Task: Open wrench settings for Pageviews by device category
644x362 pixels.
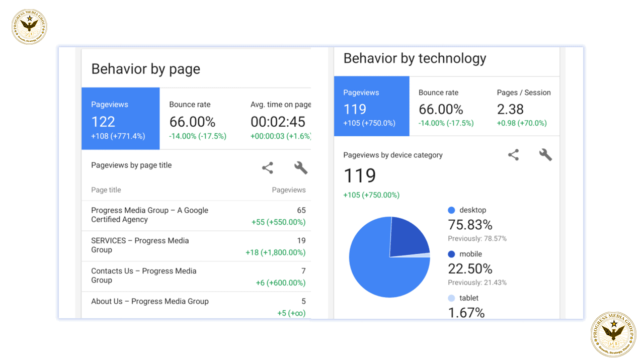Action: [x=546, y=155]
